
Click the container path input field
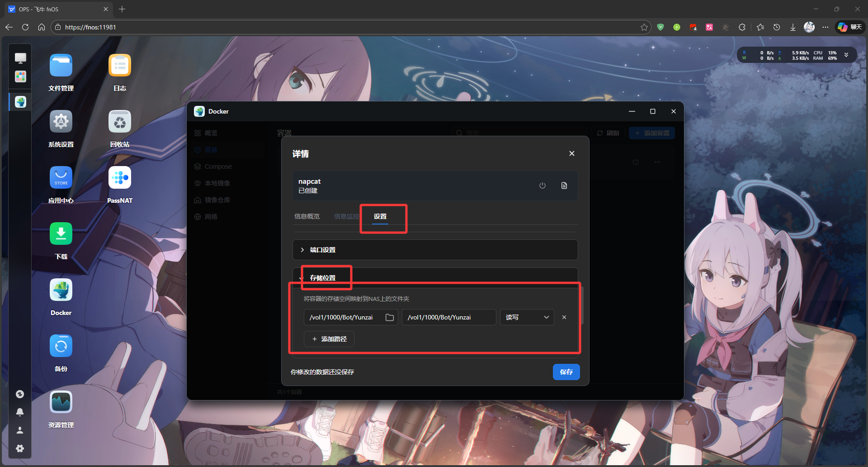click(448, 317)
